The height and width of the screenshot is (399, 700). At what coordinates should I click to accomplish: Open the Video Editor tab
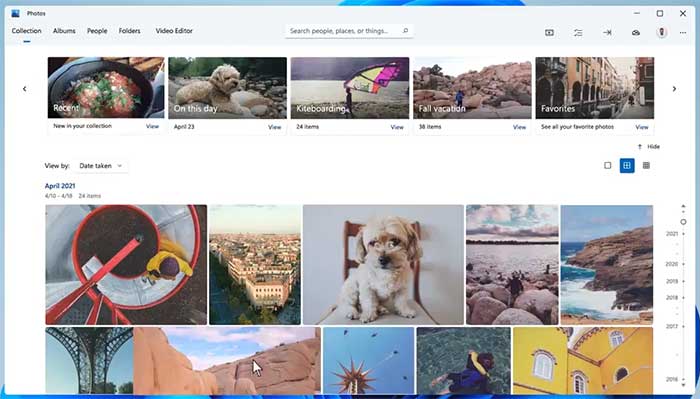(174, 31)
